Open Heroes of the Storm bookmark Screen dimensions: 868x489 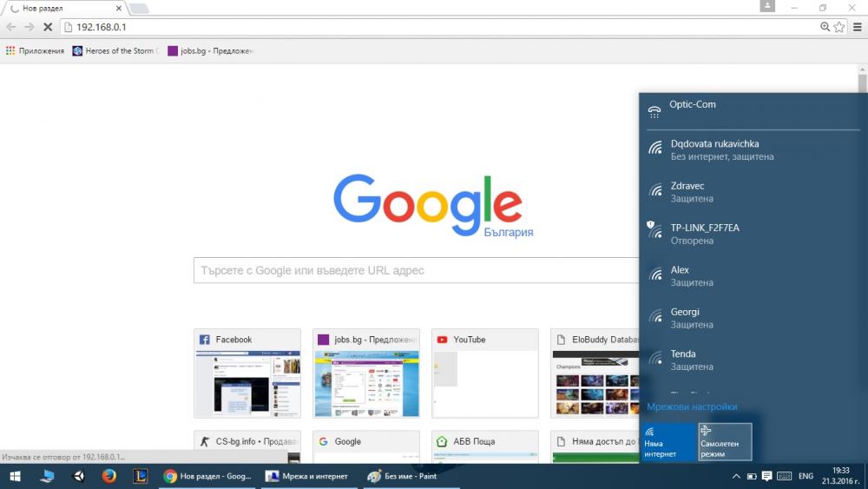coord(115,51)
